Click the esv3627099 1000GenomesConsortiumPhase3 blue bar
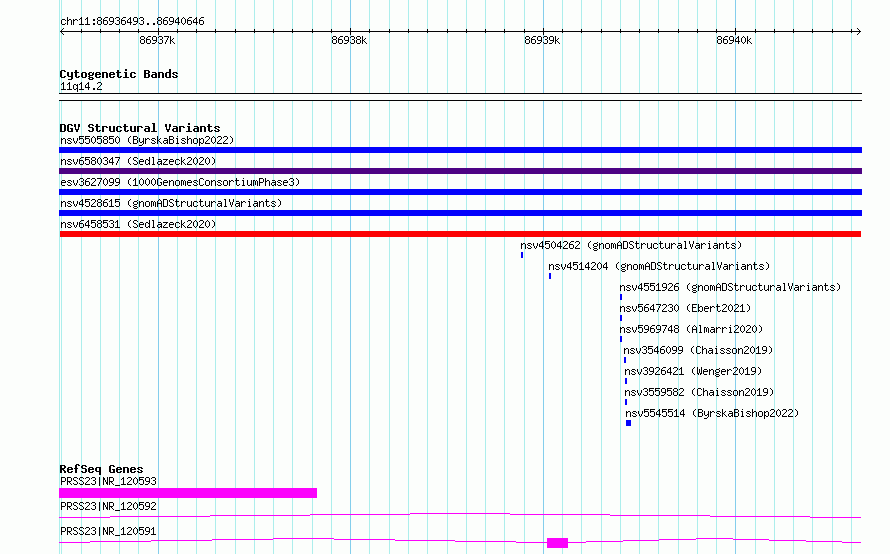Viewport: 890px width, 554px height. pos(460,192)
